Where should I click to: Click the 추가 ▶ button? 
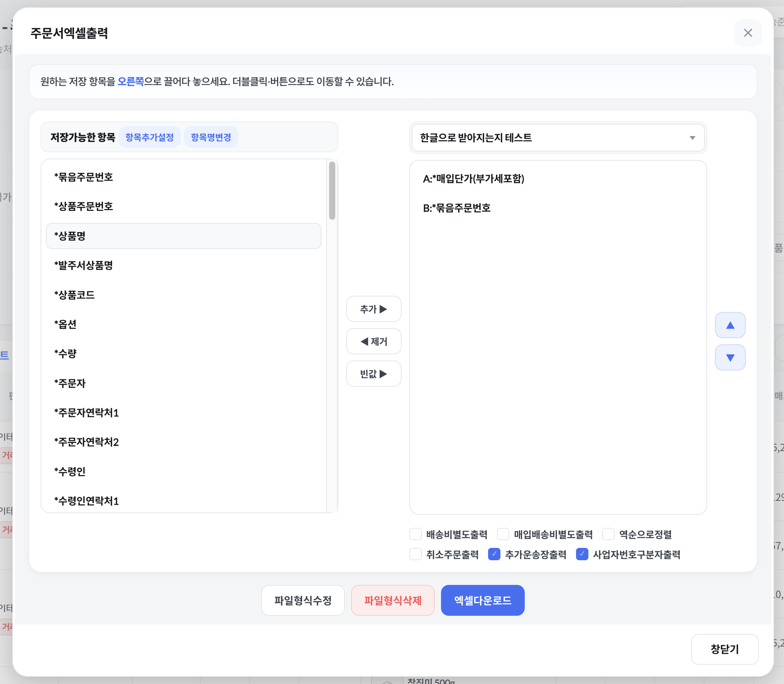pyautogui.click(x=373, y=309)
